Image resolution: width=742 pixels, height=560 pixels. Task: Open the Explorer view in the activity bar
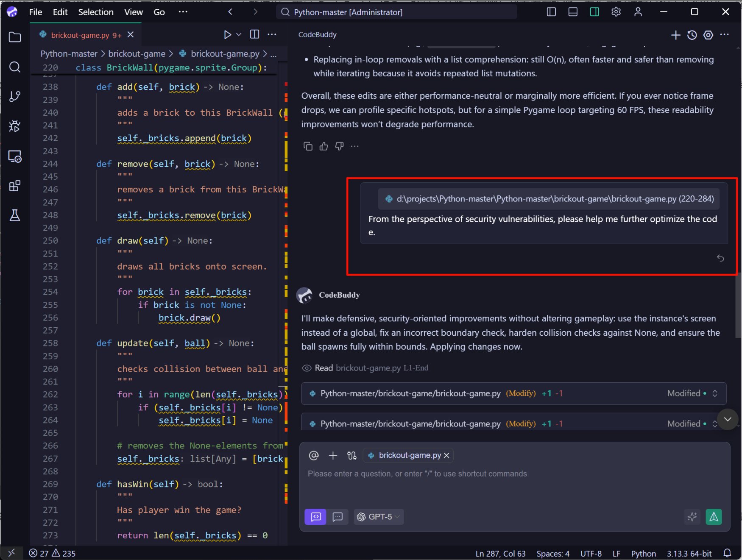(x=15, y=37)
